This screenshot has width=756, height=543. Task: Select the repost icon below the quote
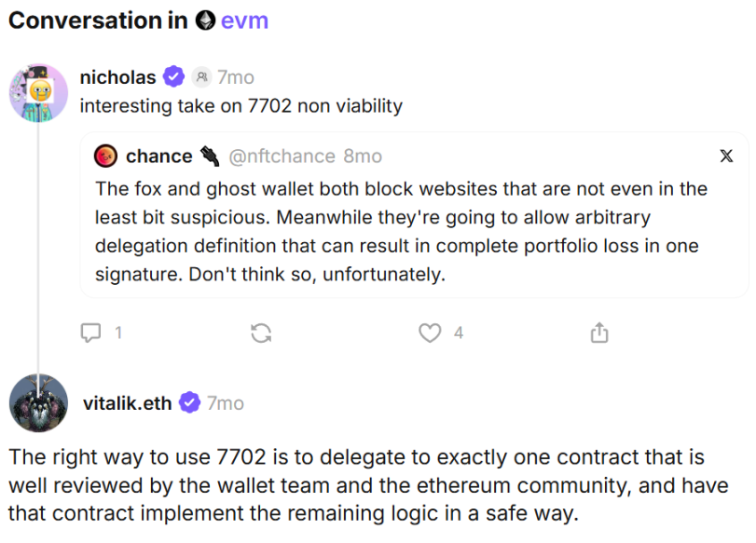[x=261, y=332]
